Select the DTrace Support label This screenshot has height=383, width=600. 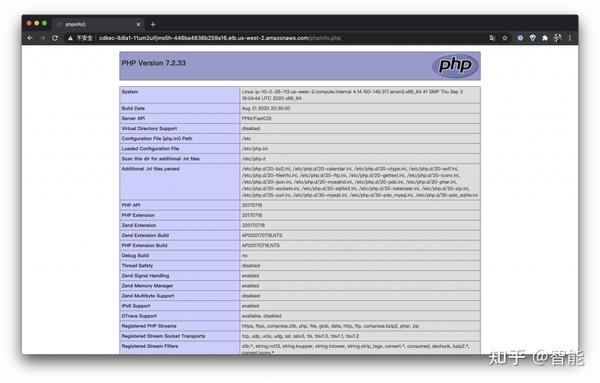139,316
